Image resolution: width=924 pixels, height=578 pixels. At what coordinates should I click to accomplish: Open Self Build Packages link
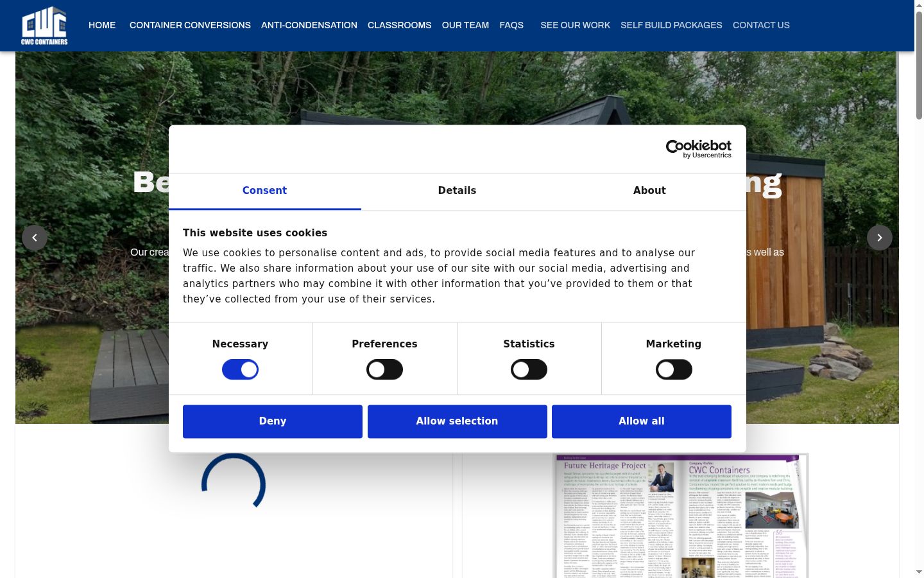click(671, 25)
